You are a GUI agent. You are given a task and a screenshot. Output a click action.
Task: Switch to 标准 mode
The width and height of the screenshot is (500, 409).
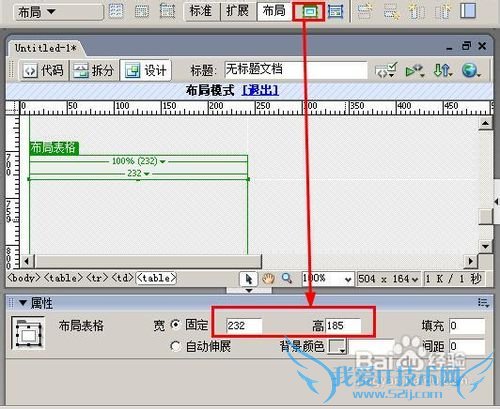point(201,11)
